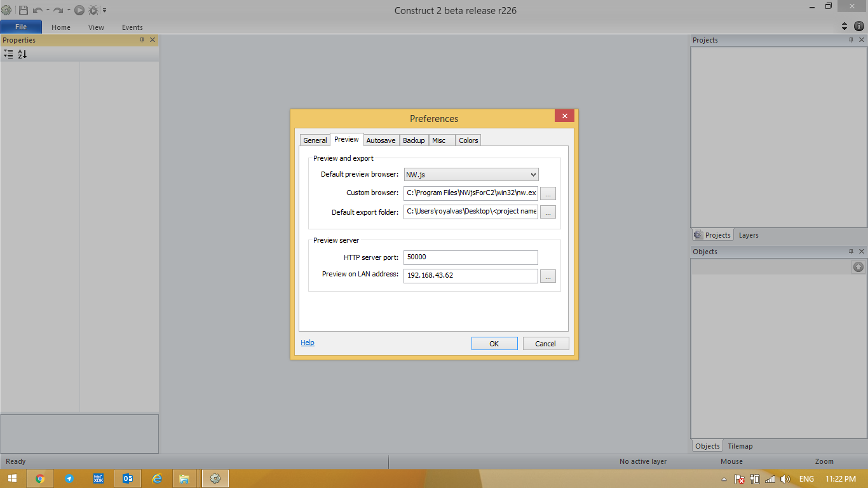
Task: Pin the Projects panel
Action: pos(851,39)
